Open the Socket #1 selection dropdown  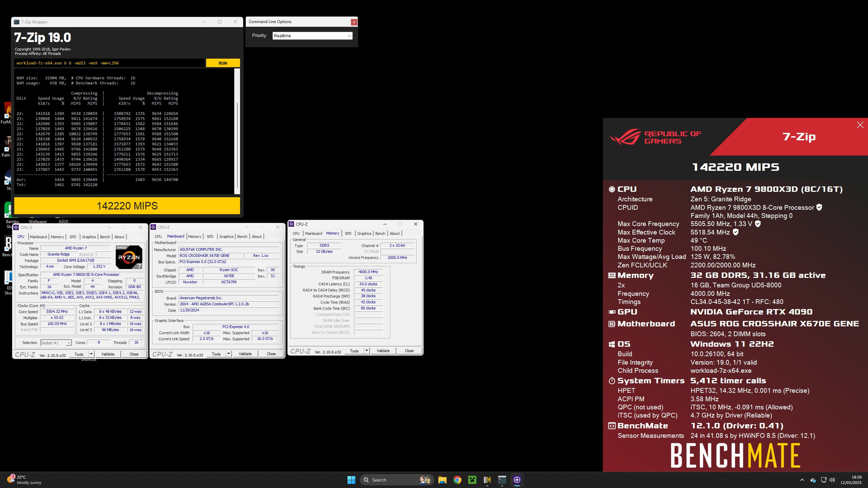pos(56,343)
